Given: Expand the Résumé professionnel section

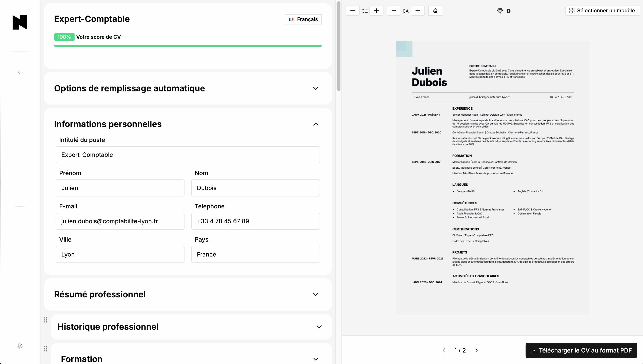Looking at the screenshot, I should point(316,294).
